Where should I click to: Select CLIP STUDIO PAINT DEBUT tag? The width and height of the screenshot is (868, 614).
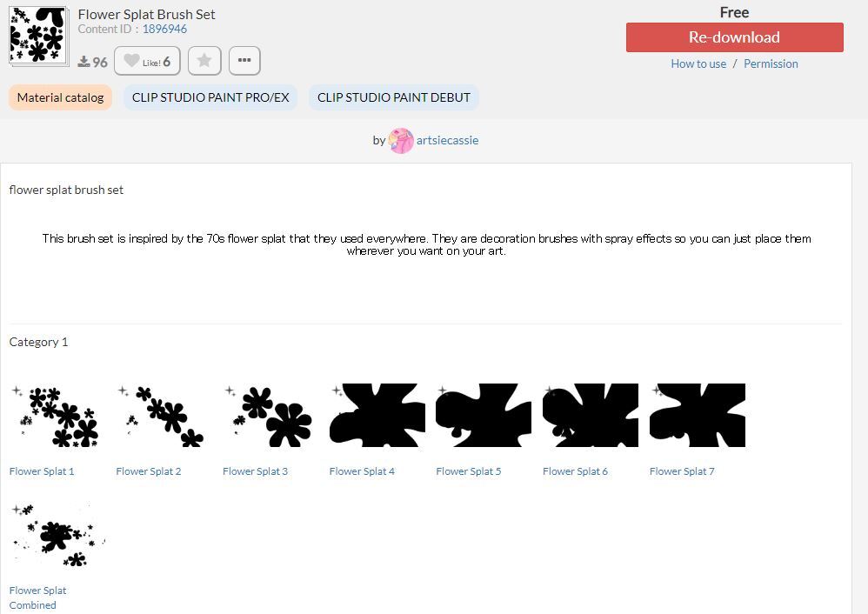tap(394, 97)
